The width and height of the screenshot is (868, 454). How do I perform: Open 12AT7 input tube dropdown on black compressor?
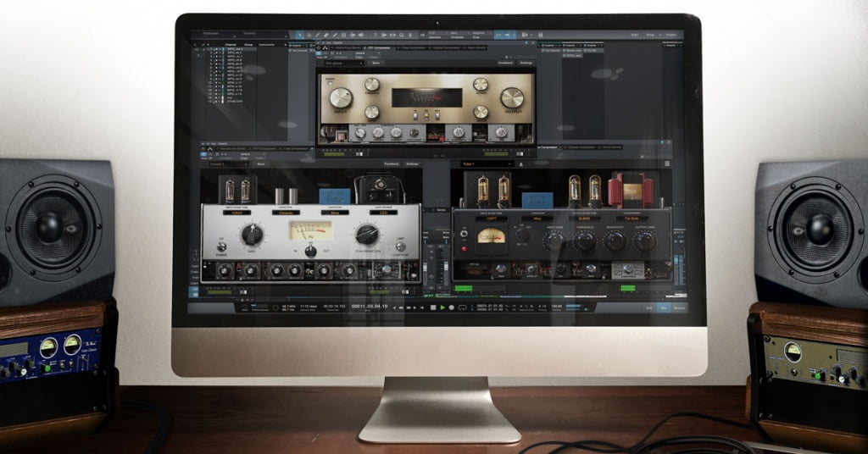tap(490, 219)
